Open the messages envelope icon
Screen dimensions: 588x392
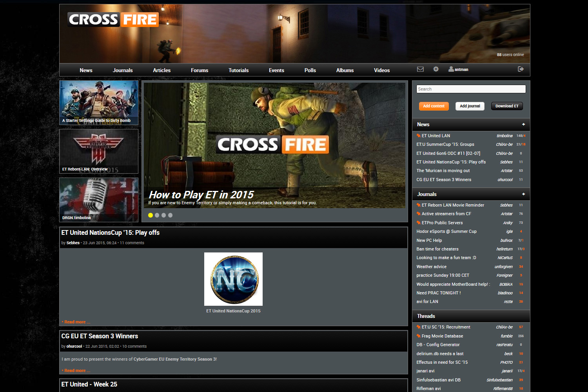[420, 69]
